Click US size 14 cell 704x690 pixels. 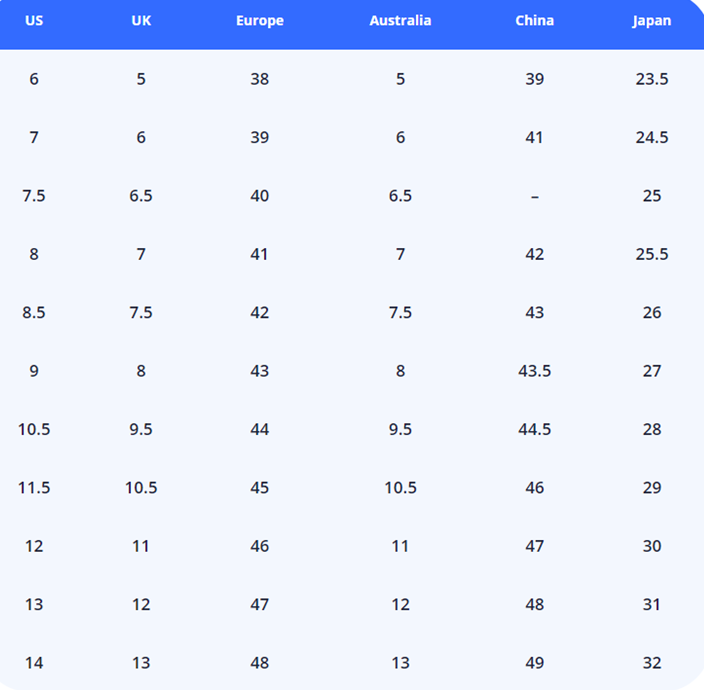34,663
